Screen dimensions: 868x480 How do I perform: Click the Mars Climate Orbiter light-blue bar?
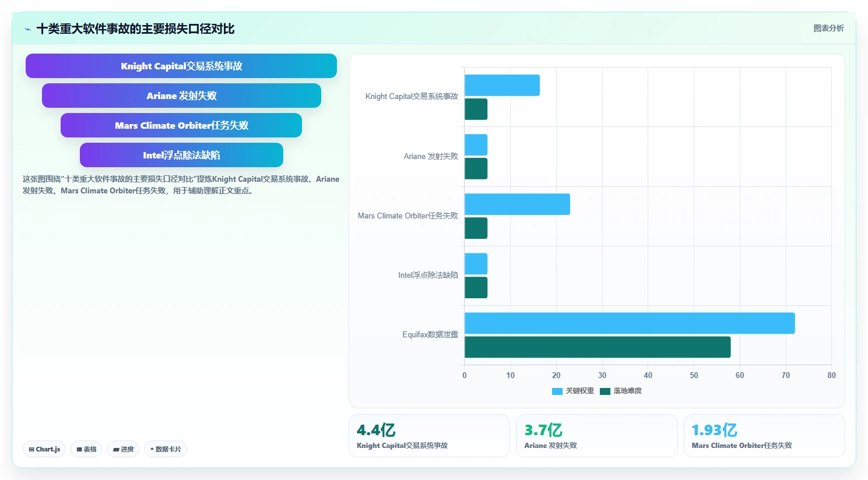click(517, 204)
